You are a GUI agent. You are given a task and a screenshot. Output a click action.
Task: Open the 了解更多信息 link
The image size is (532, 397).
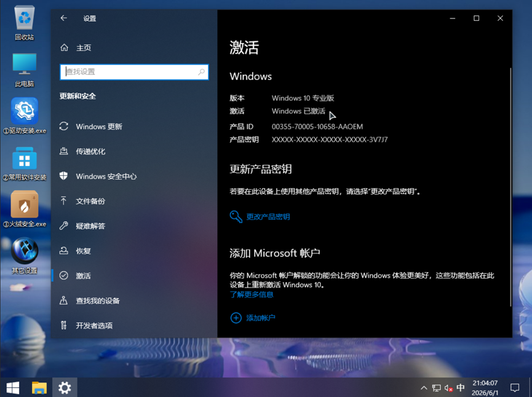pyautogui.click(x=252, y=294)
